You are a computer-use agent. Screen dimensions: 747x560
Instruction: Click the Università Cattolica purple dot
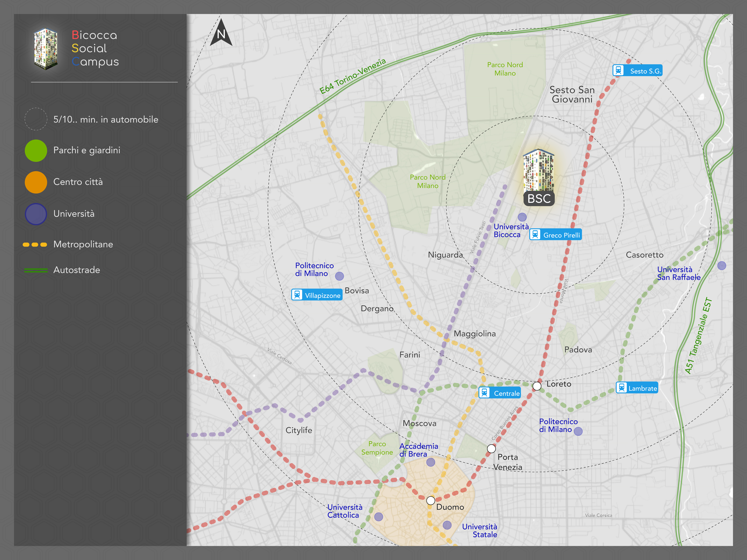tap(379, 517)
